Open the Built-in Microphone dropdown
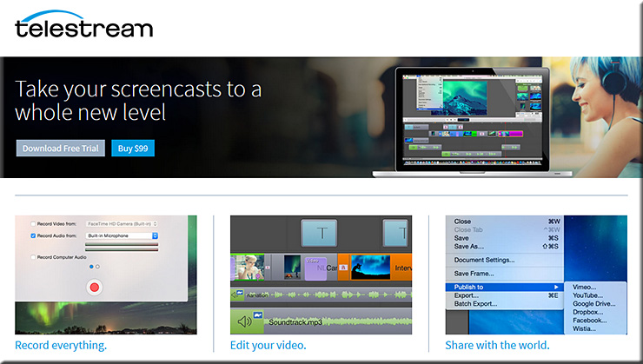 pyautogui.click(x=122, y=235)
